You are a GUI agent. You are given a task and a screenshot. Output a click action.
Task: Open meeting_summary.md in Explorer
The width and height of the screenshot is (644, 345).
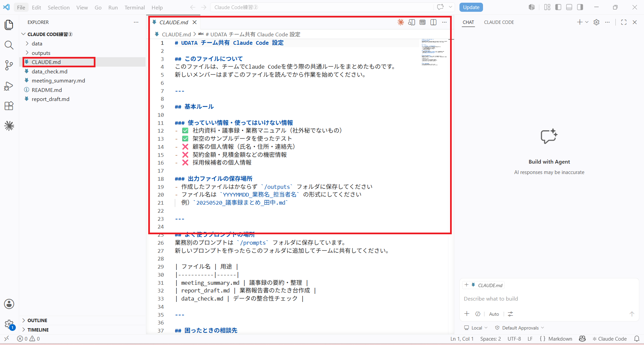[x=82, y=81]
